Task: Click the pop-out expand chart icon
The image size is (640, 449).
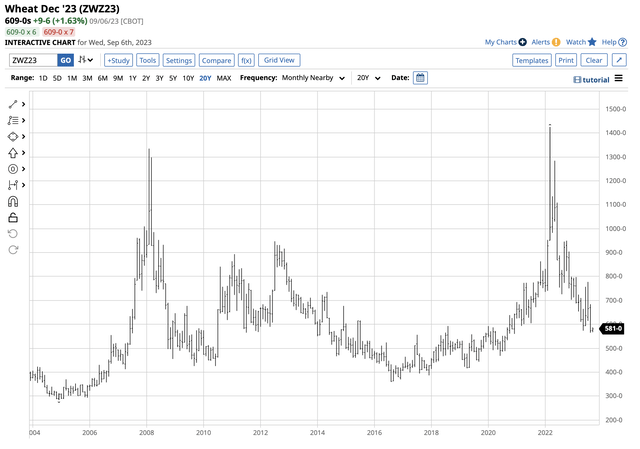Action: click(619, 60)
